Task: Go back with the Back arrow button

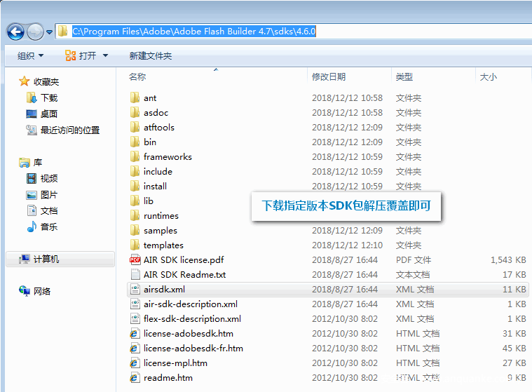Action: (15, 32)
